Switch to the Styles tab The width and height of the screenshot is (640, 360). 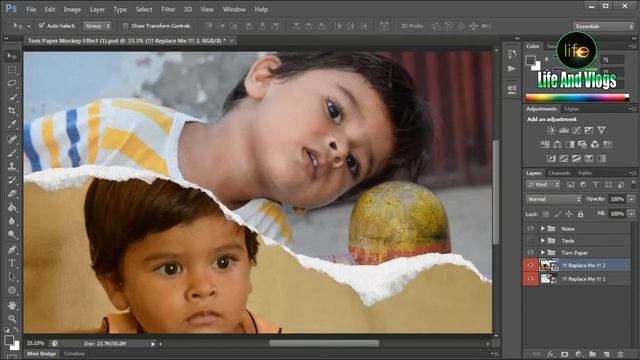[x=571, y=109]
